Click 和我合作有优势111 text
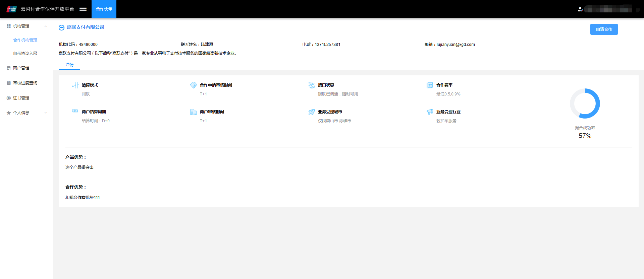 [83, 198]
